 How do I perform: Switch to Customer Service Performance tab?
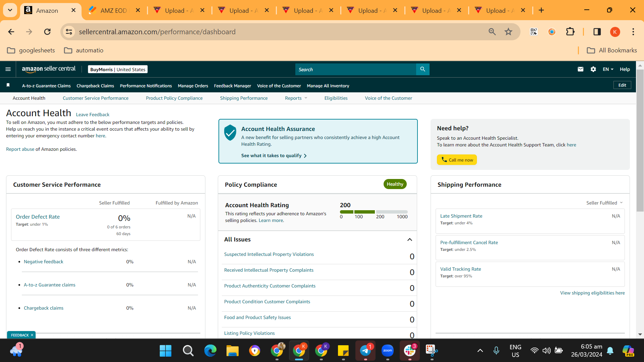pos(96,98)
